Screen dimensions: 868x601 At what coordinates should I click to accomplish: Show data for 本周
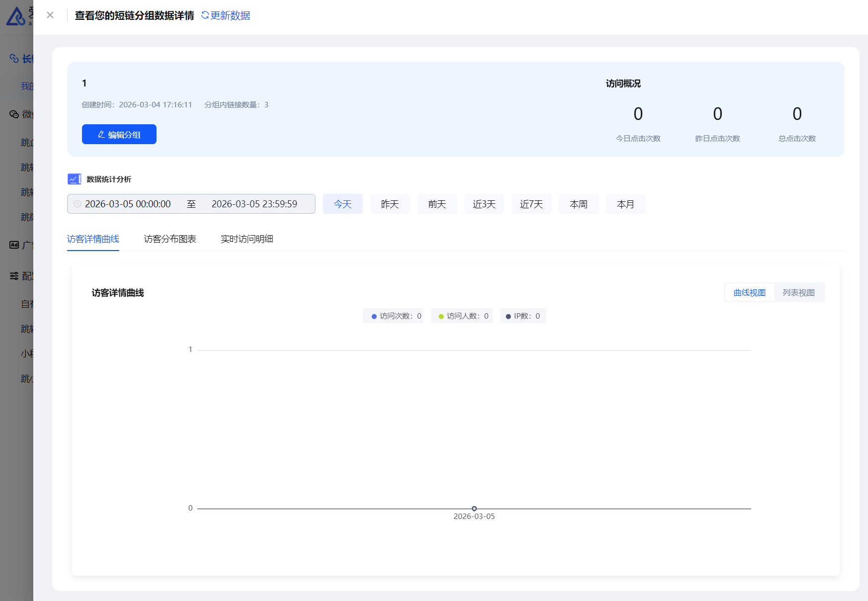point(578,204)
